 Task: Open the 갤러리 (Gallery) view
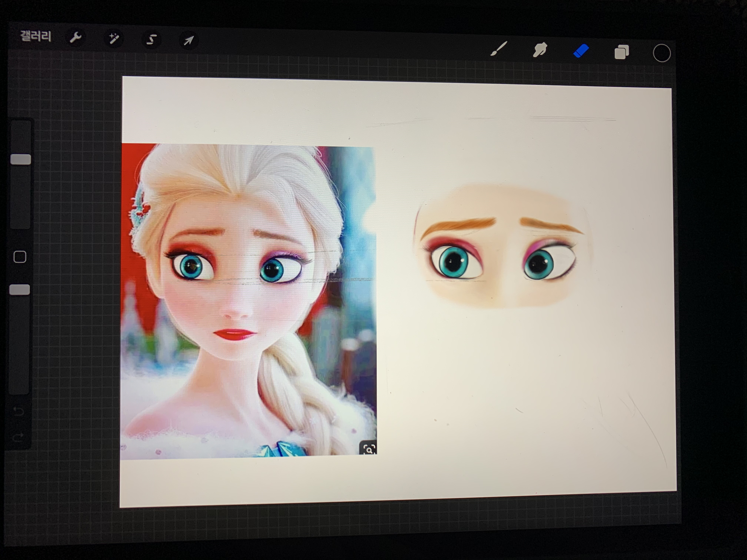click(35, 36)
